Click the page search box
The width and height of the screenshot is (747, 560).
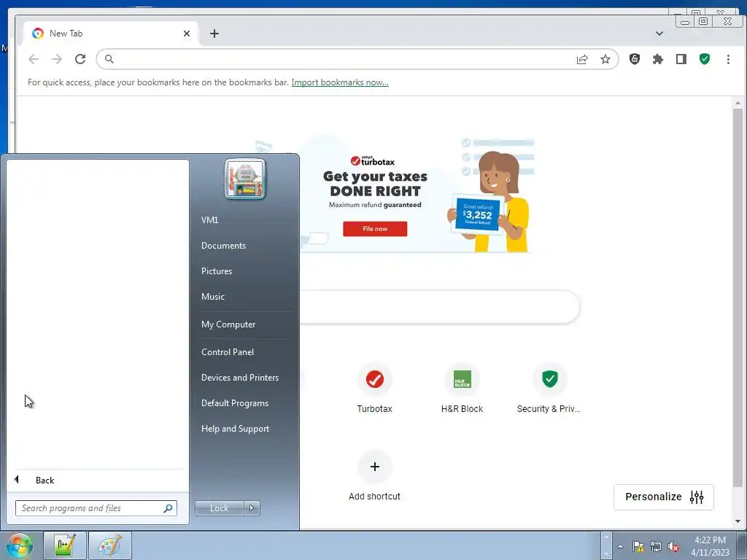click(438, 307)
